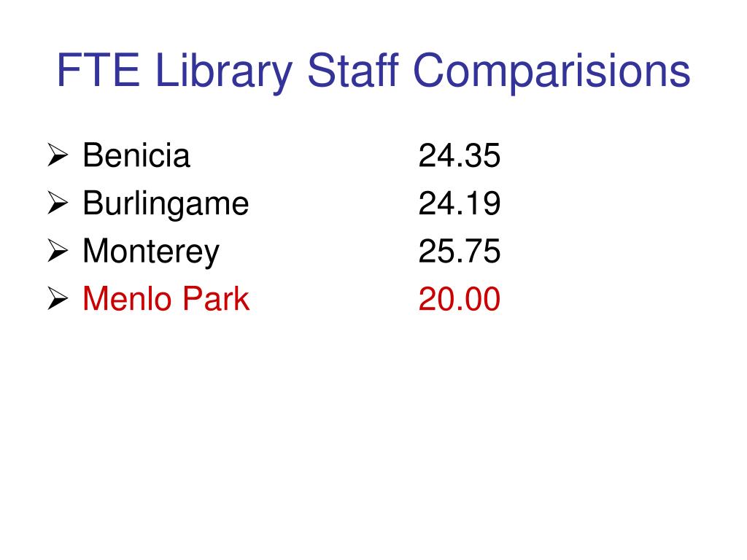Click the word FTE in title
Viewport: 747px width, 560px height.
click(98, 70)
